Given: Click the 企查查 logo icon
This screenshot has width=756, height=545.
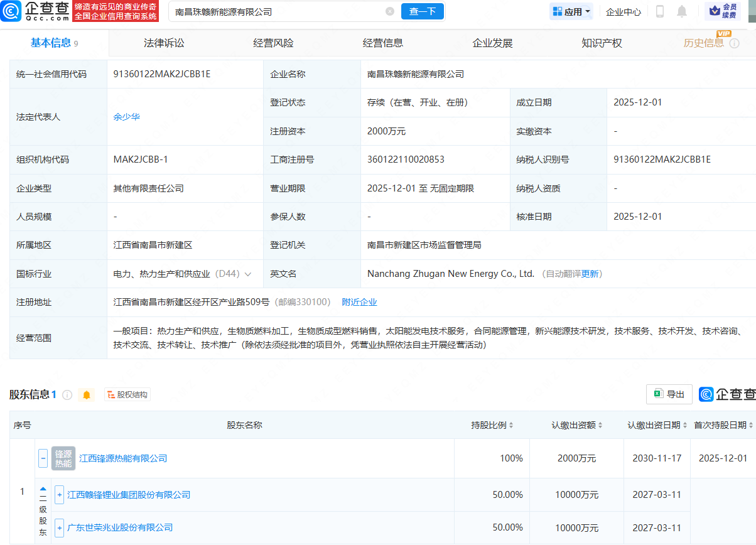Looking at the screenshot, I should pyautogui.click(x=11, y=11).
